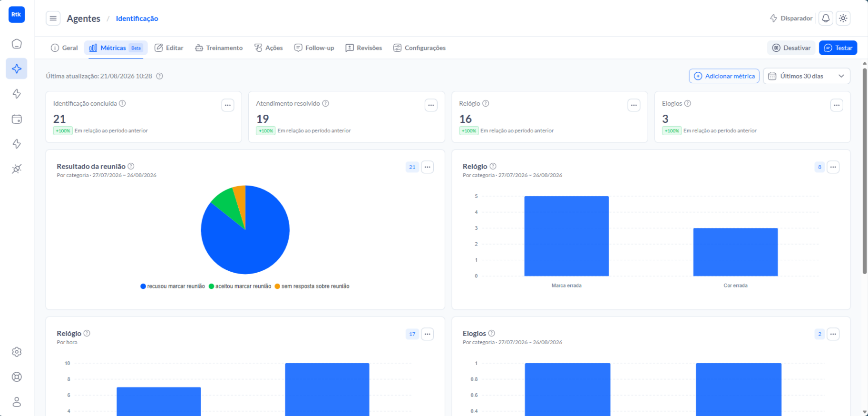Open the Configurações tab
The width and height of the screenshot is (868, 416).
[x=419, y=48]
